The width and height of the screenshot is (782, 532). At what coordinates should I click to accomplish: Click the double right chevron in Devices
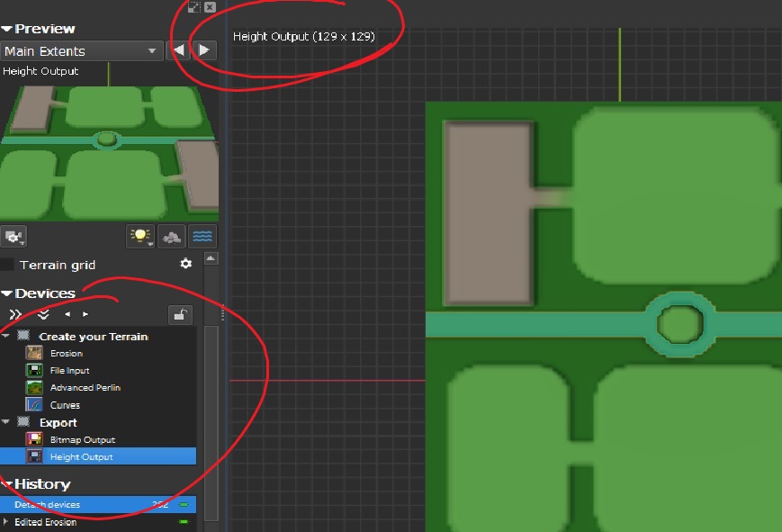(x=15, y=314)
